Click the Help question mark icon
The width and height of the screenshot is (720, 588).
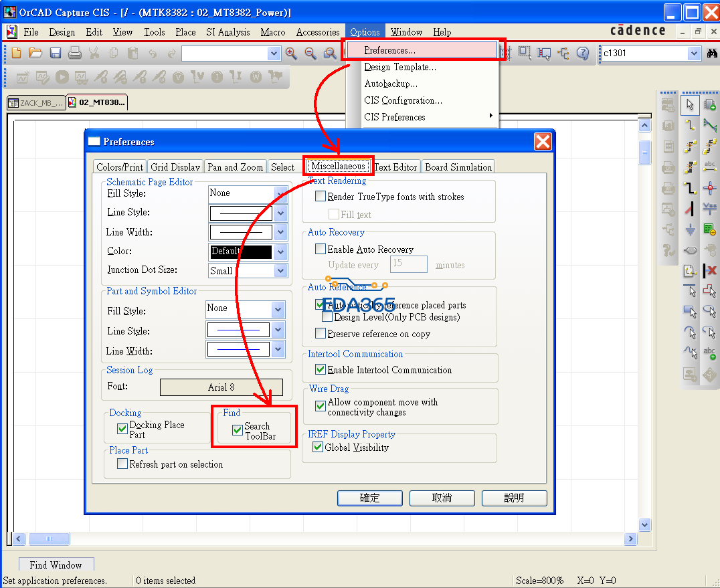pos(583,54)
